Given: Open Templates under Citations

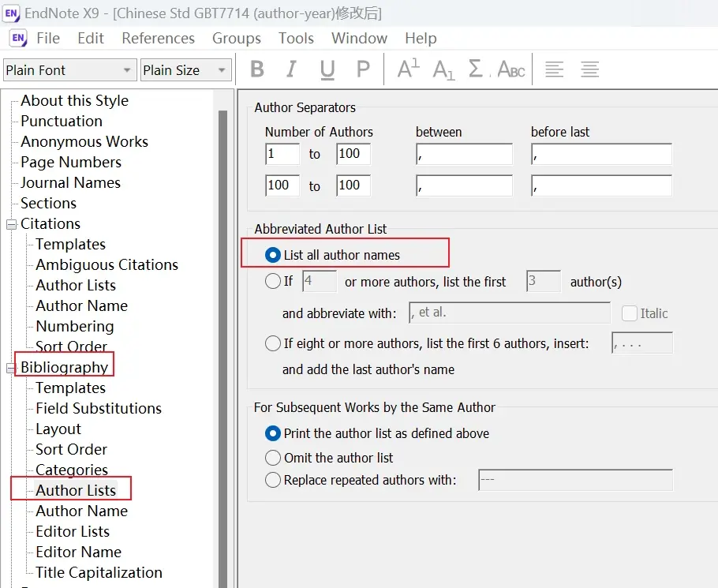Looking at the screenshot, I should pos(70,244).
